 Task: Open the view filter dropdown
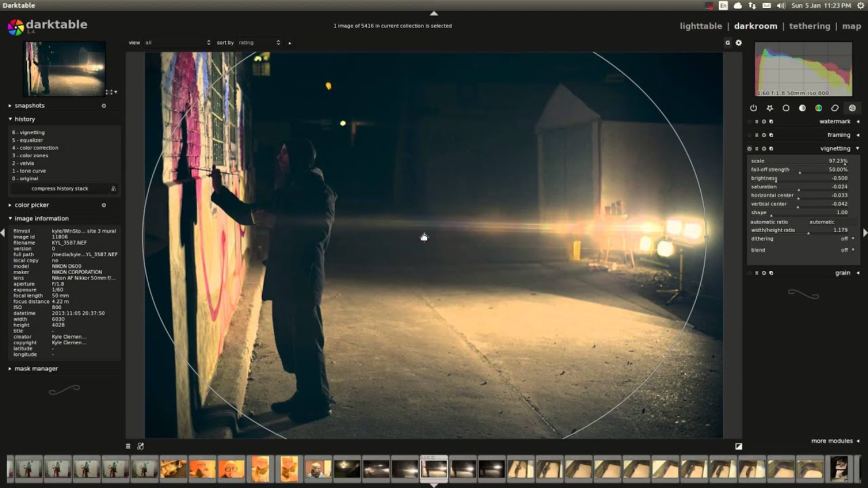pos(178,43)
